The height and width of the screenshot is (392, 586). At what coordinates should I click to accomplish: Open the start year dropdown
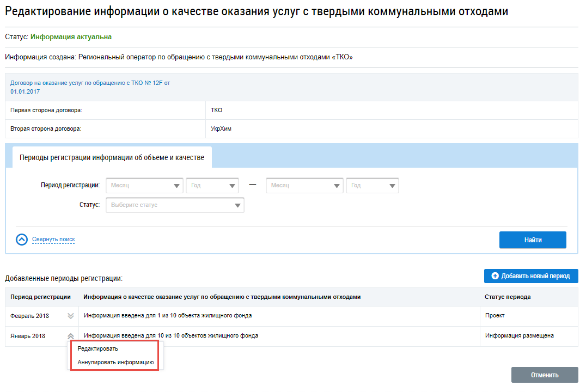pos(212,186)
